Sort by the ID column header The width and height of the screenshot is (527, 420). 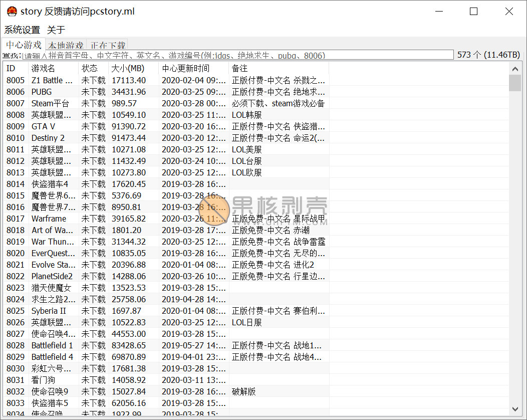[x=16, y=68]
